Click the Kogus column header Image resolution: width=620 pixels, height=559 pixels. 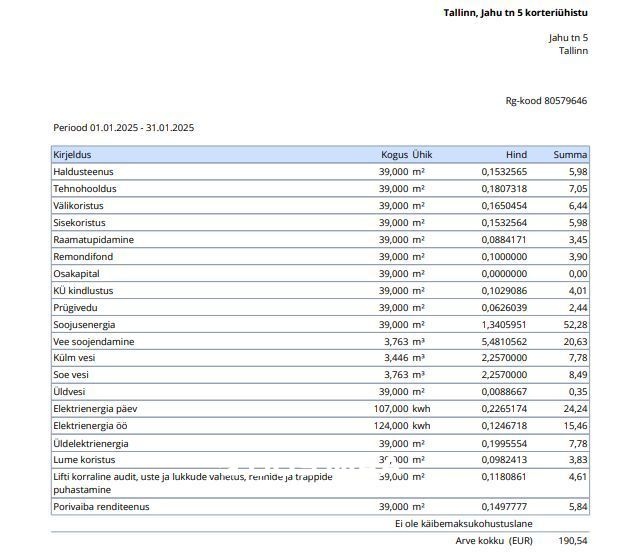394,155
